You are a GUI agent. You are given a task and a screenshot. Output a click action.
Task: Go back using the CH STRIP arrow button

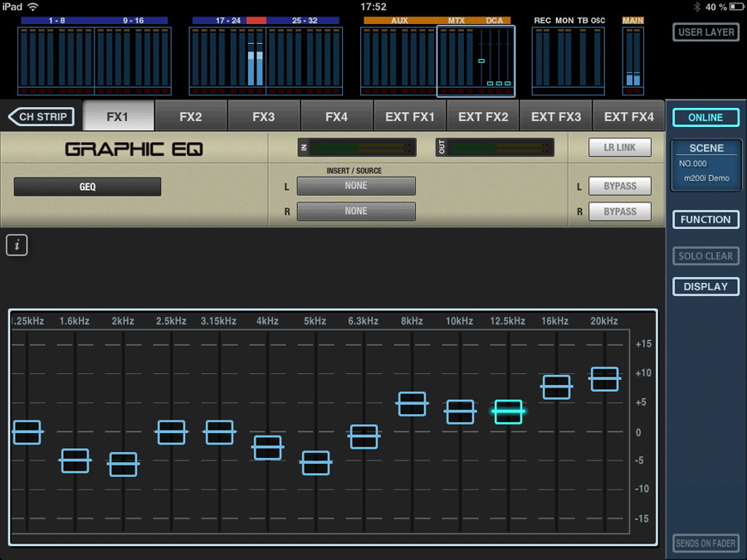[41, 117]
